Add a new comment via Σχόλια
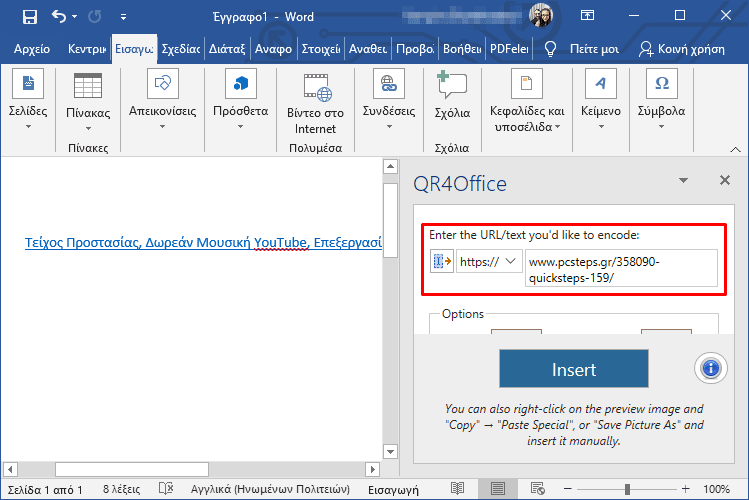Image resolution: width=749 pixels, height=500 pixels. coord(452,95)
